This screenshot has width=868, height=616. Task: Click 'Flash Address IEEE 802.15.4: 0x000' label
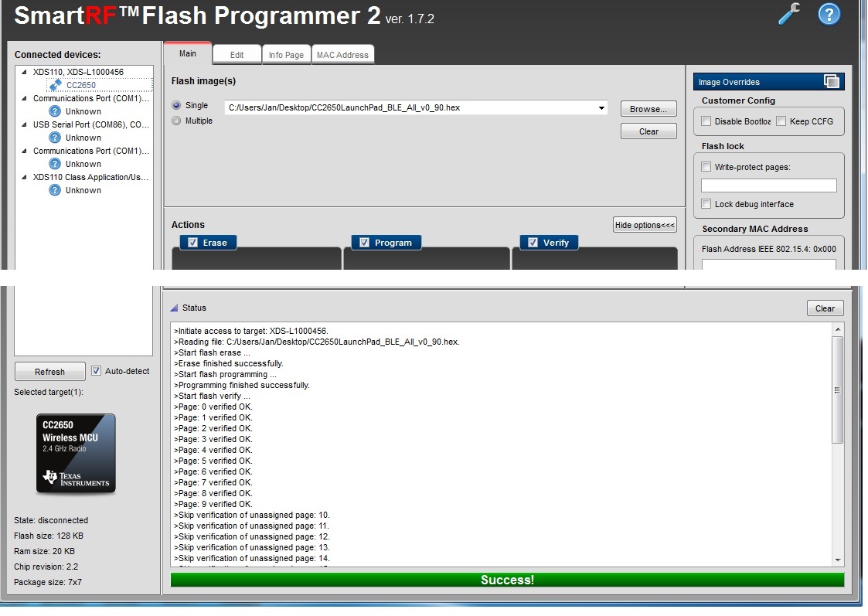tap(769, 249)
